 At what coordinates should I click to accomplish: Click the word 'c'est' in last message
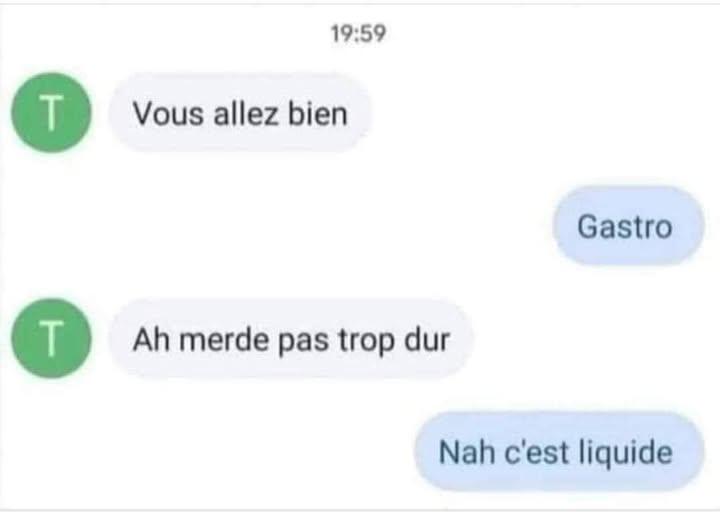point(536,452)
